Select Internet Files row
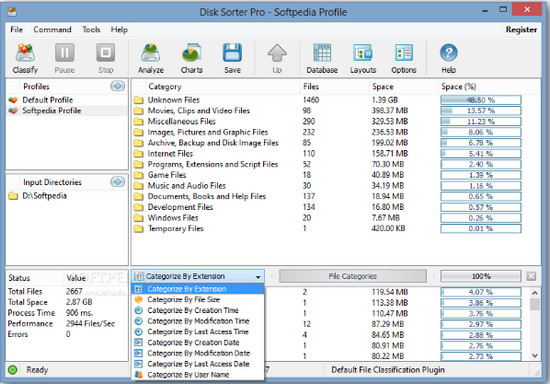 pyautogui.click(x=328, y=154)
